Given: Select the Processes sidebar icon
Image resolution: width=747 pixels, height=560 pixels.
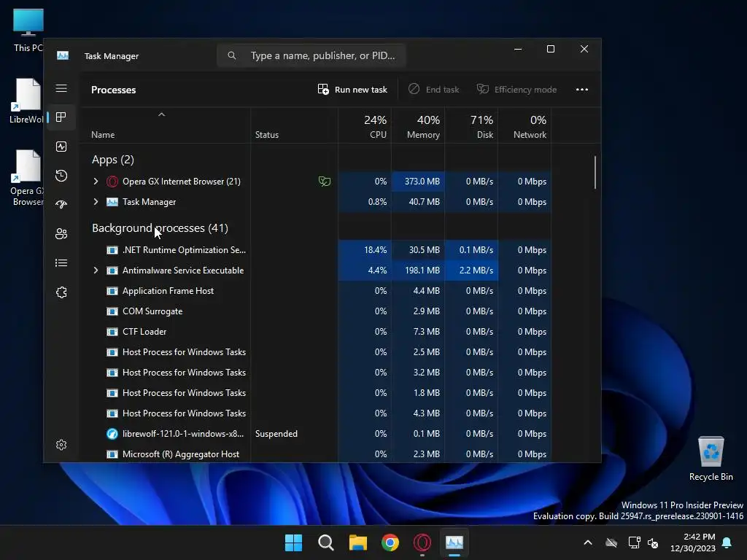Looking at the screenshot, I should [61, 117].
